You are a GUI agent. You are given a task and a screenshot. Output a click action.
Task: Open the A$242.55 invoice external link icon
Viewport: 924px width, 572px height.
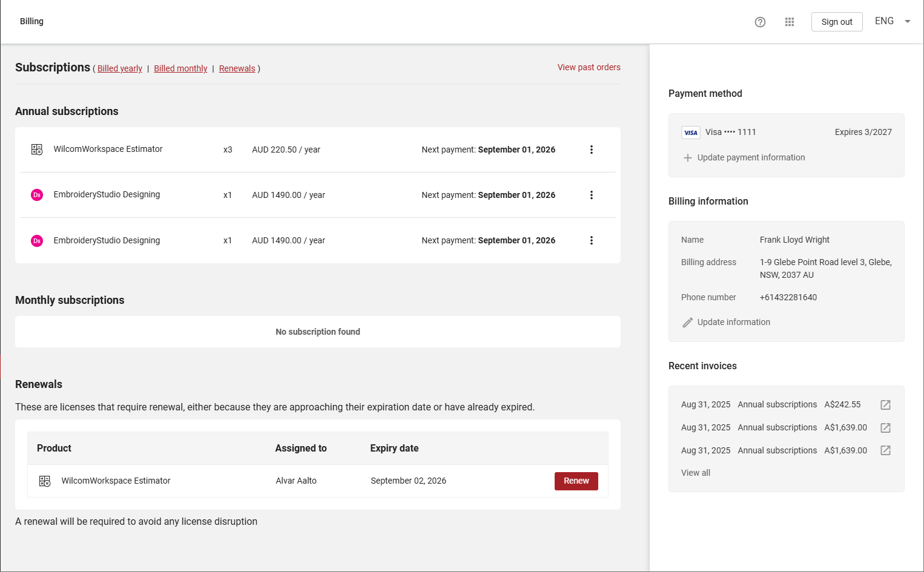pos(885,405)
